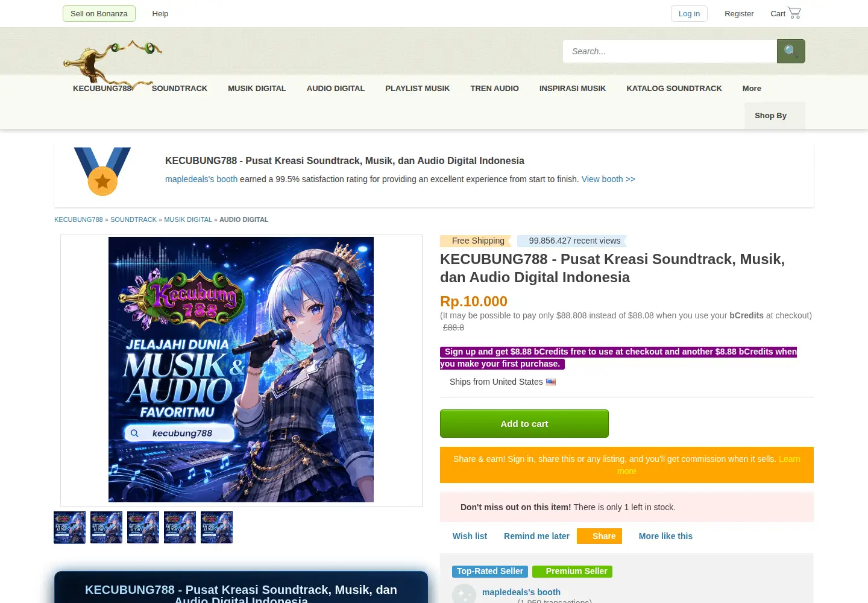Select the first product thumbnail

[69, 528]
